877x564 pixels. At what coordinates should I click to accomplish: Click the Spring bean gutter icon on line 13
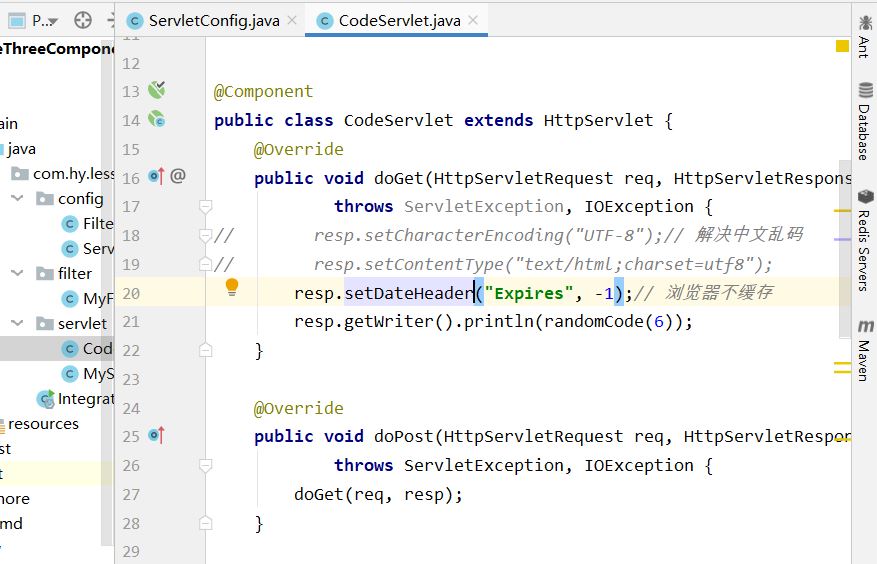[157, 90]
